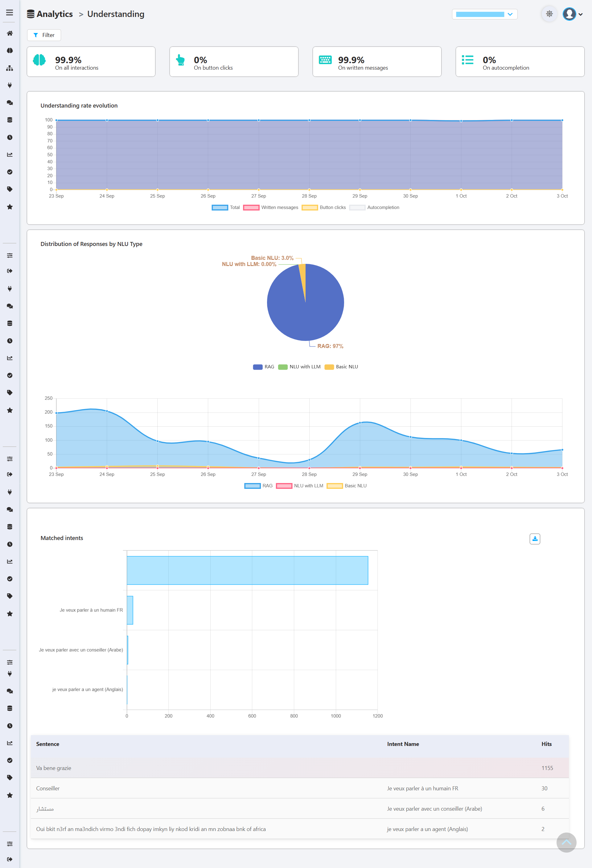Click the Intent Name column header
This screenshot has width=592, height=868.
[403, 744]
